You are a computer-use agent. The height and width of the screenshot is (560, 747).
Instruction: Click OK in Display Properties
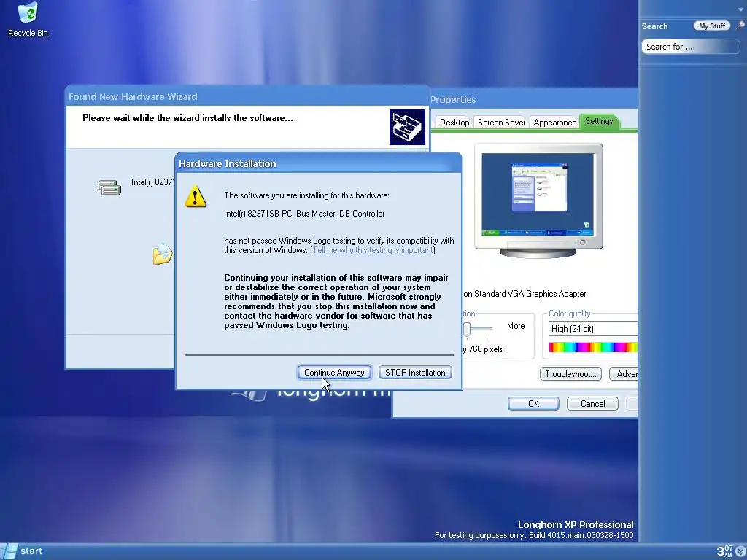click(x=533, y=404)
